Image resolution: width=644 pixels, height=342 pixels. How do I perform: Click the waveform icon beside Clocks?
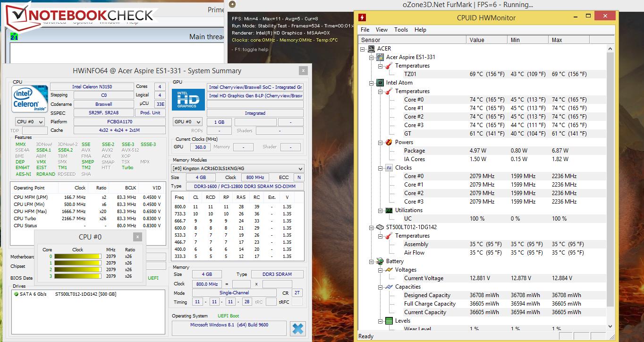(x=389, y=168)
